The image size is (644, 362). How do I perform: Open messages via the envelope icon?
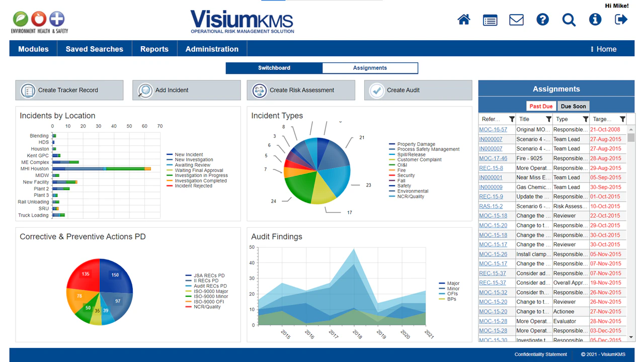516,20
